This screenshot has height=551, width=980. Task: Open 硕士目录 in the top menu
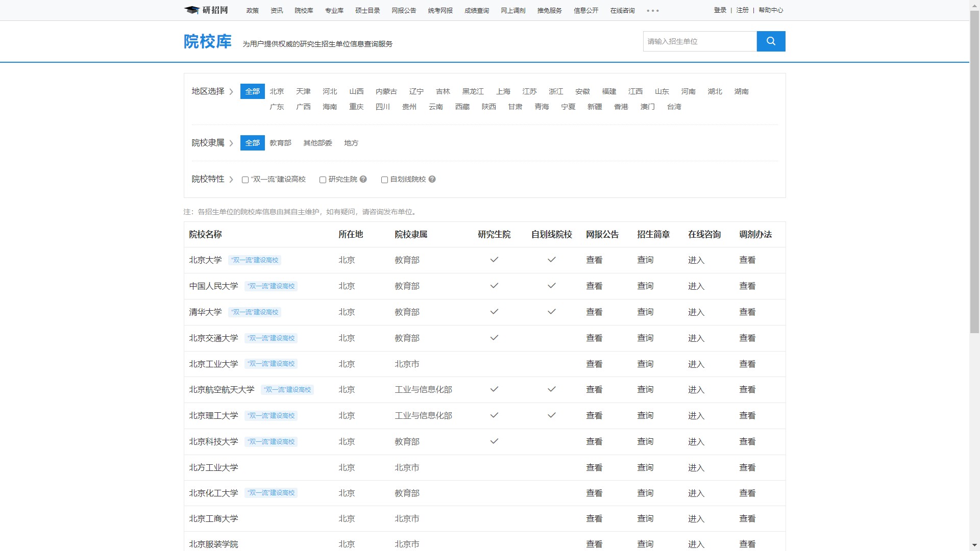[x=369, y=10]
